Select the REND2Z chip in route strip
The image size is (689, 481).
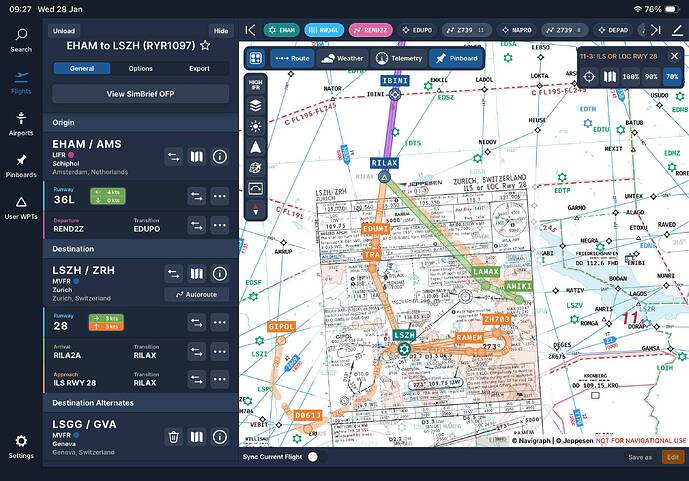pos(370,30)
